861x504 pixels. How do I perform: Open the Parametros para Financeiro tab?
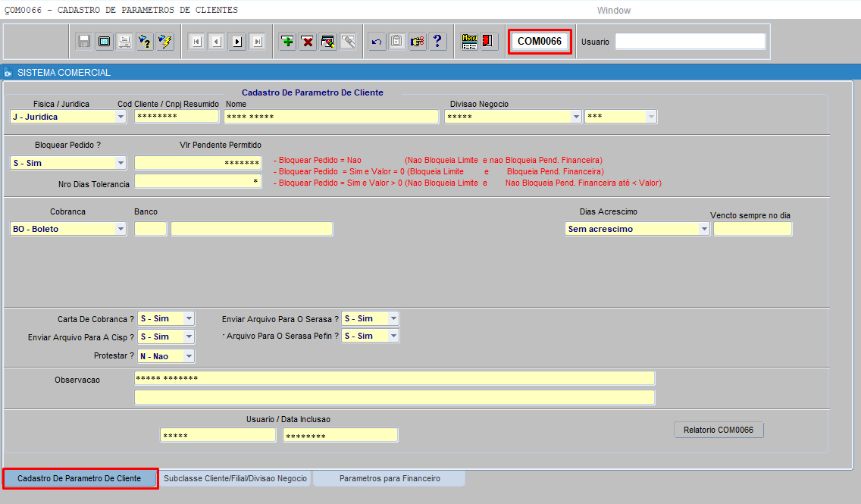pos(389,479)
